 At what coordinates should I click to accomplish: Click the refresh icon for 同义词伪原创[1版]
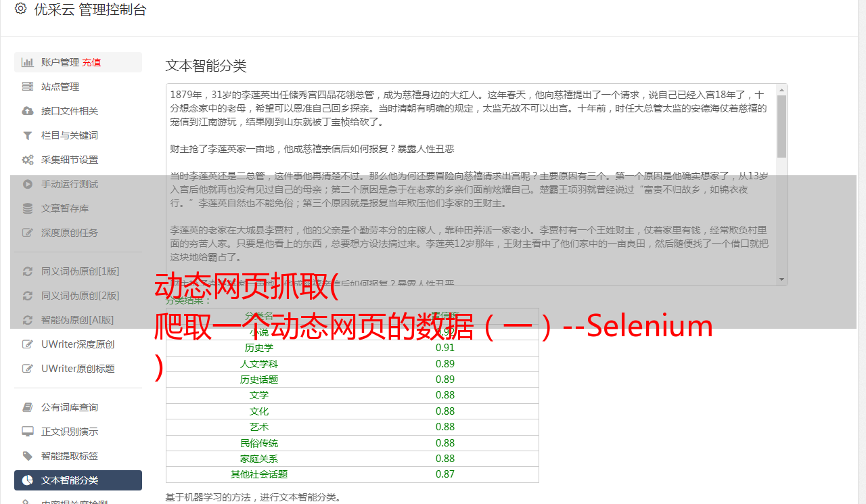point(28,271)
